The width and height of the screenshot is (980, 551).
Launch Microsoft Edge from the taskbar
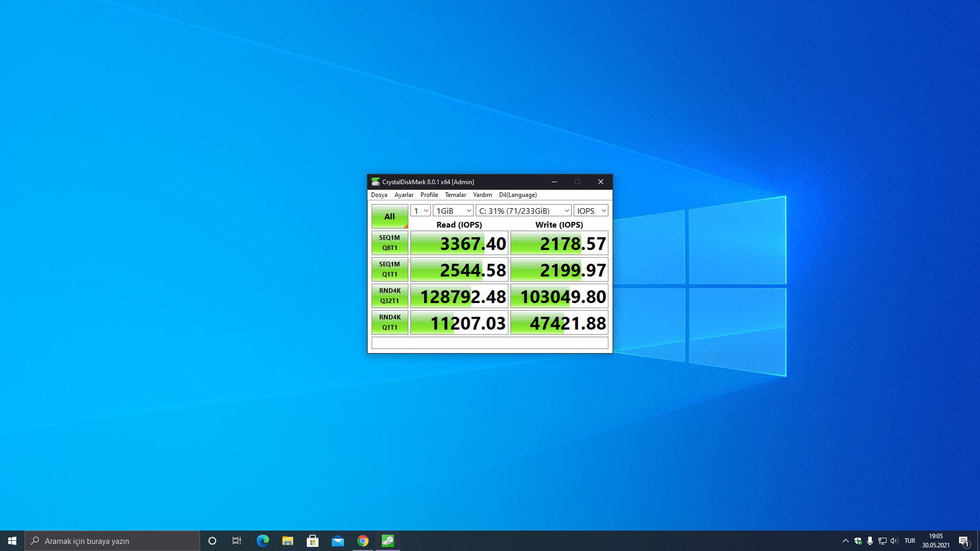pyautogui.click(x=262, y=541)
